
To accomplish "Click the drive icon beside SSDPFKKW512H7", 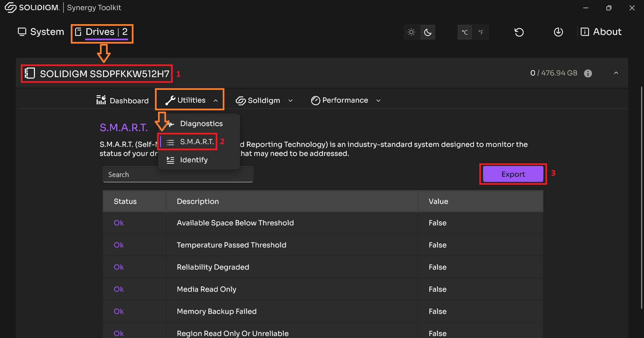I will click(30, 73).
